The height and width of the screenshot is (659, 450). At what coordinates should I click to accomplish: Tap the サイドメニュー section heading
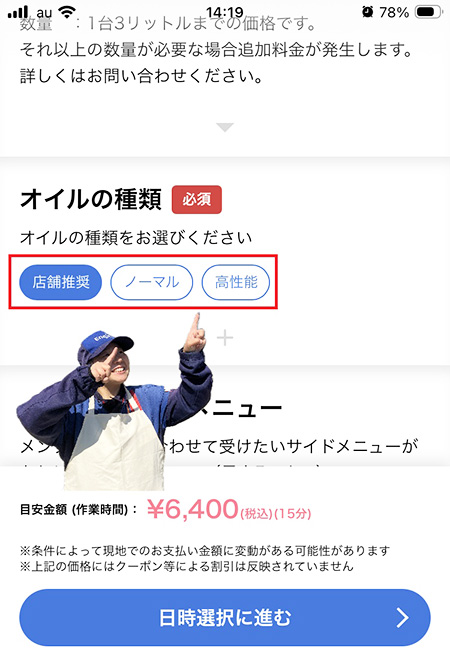tap(244, 408)
